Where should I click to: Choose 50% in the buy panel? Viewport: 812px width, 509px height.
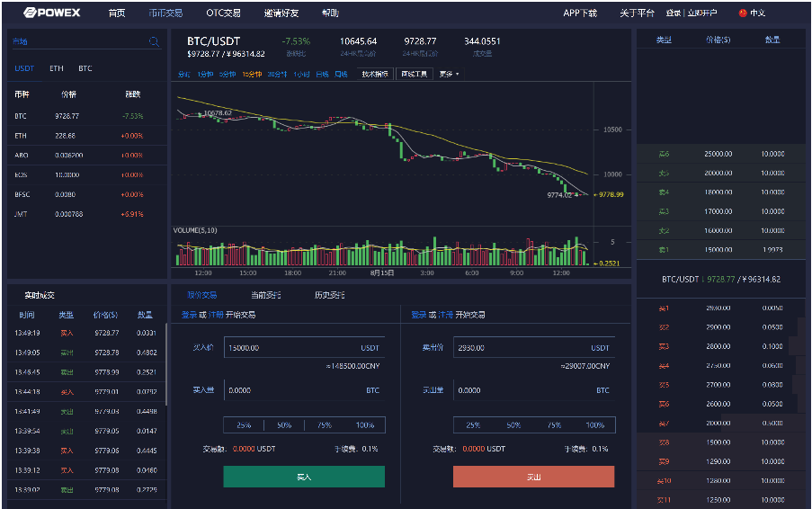(x=284, y=425)
